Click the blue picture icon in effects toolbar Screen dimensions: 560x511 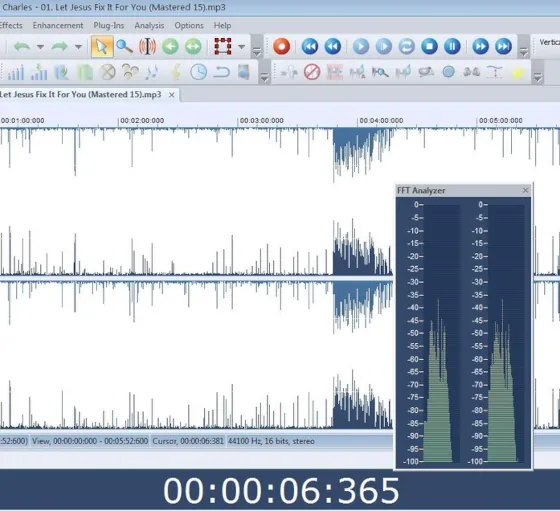[244, 72]
